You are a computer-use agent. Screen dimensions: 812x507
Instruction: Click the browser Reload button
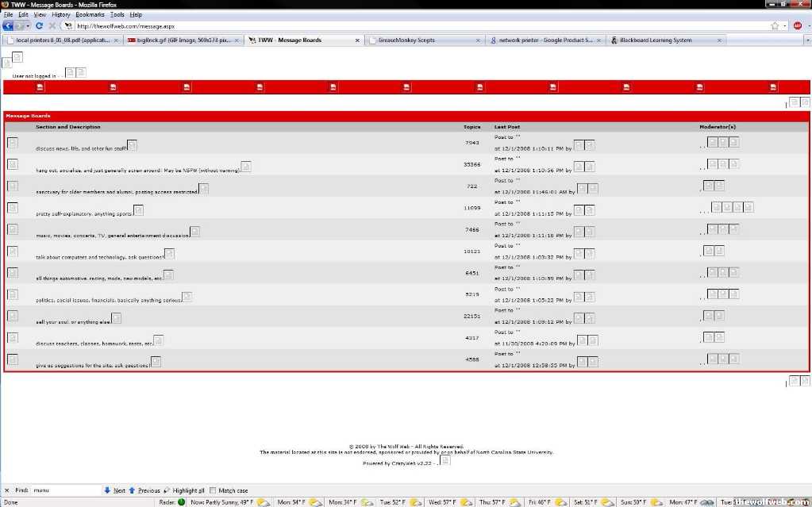[x=39, y=25]
